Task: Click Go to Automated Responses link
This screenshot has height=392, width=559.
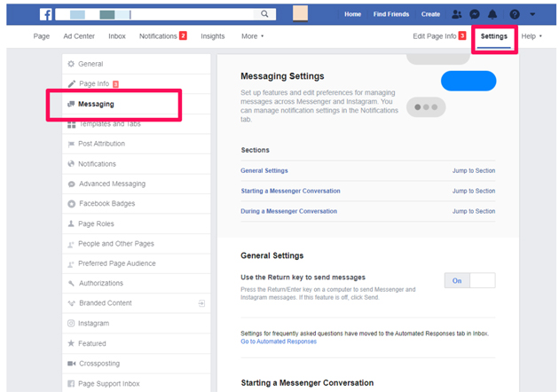Action: point(279,341)
